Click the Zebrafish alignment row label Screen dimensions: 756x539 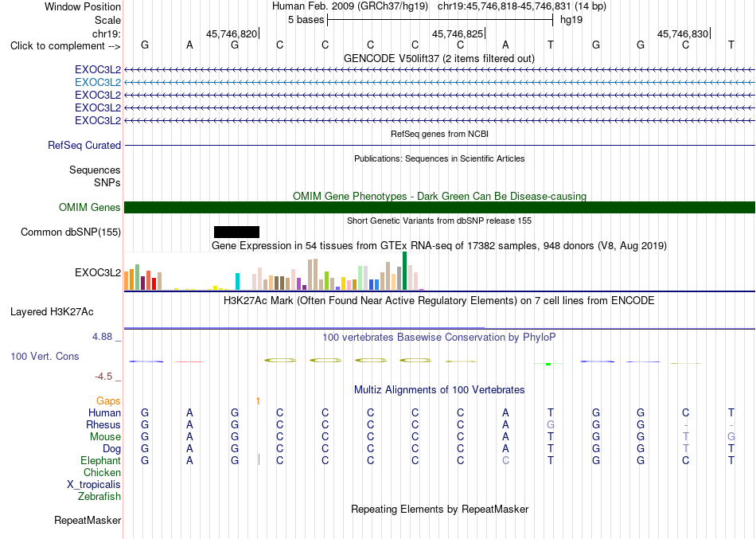(99, 496)
